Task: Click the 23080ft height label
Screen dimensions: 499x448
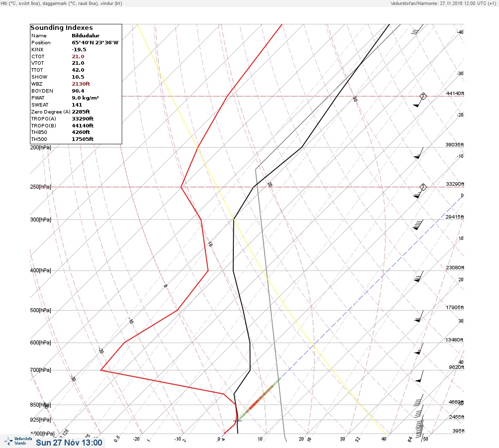Action: tap(455, 267)
